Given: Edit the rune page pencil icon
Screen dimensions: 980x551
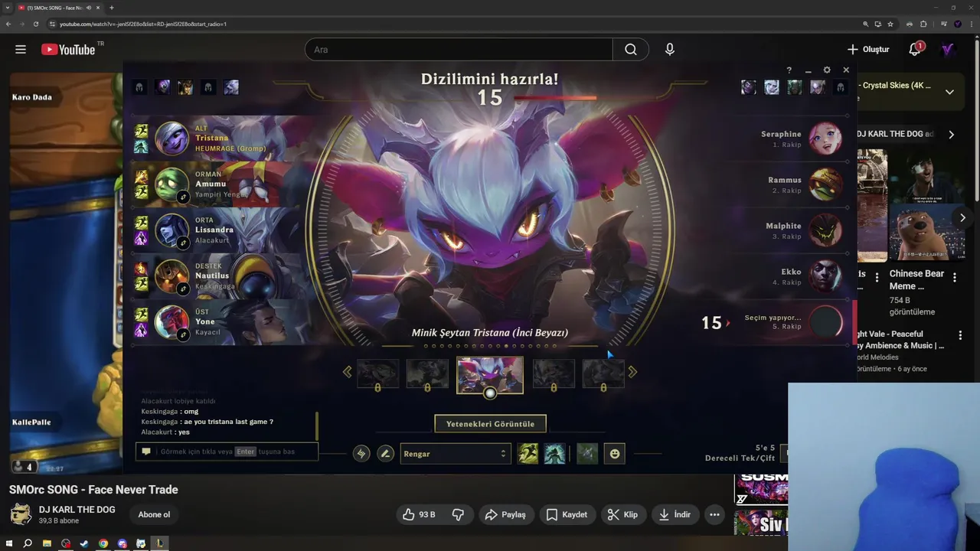Looking at the screenshot, I should 386,454.
